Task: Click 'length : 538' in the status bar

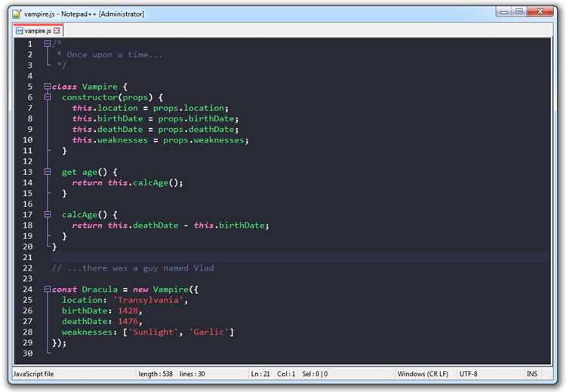Action: (155, 374)
